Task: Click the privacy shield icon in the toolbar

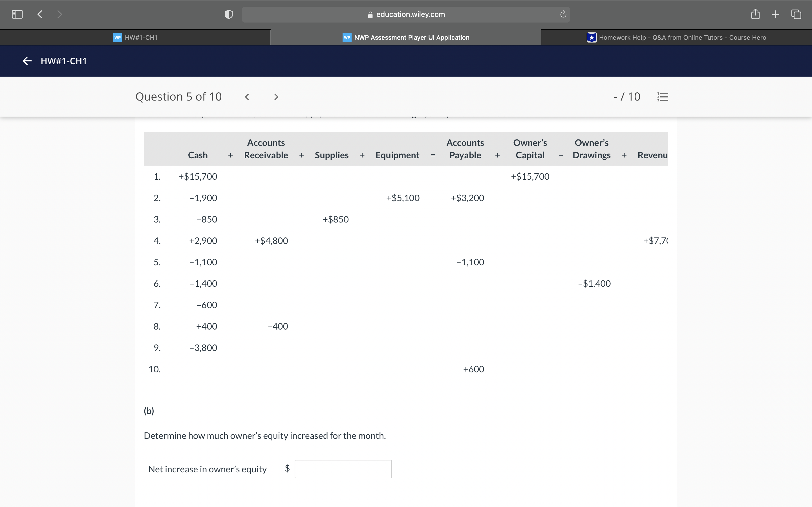Action: tap(228, 14)
